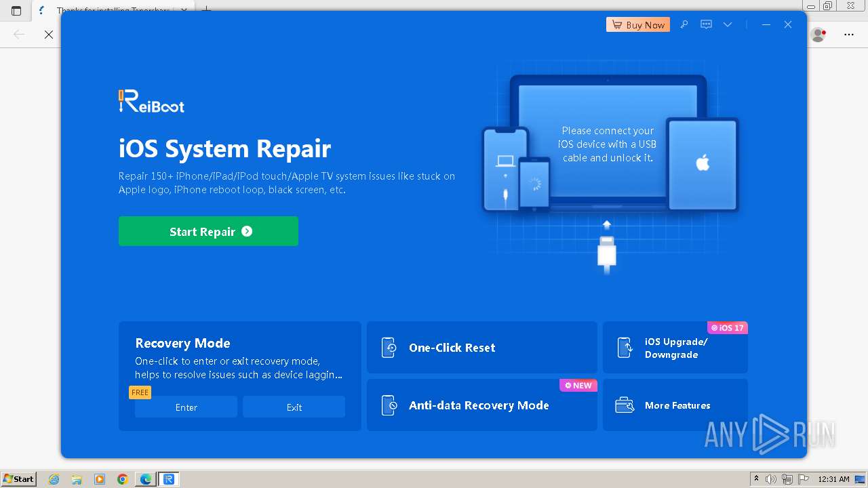Click the volume speaker tray icon
Viewport: 868px width, 488px height.
[771, 479]
